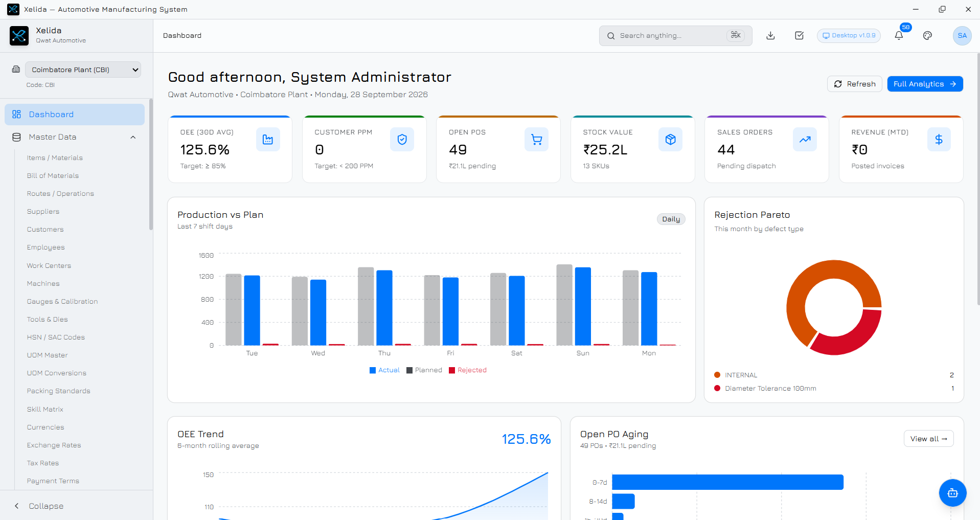Viewport: 980px width, 520px height.
Task: Click the red segment of Rejection donut
Action: [x=851, y=336]
